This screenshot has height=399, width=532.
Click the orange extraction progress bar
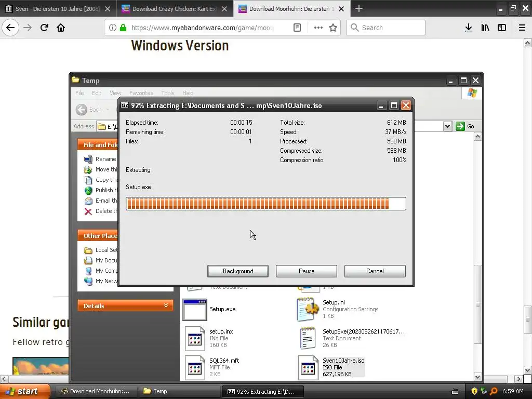265,204
